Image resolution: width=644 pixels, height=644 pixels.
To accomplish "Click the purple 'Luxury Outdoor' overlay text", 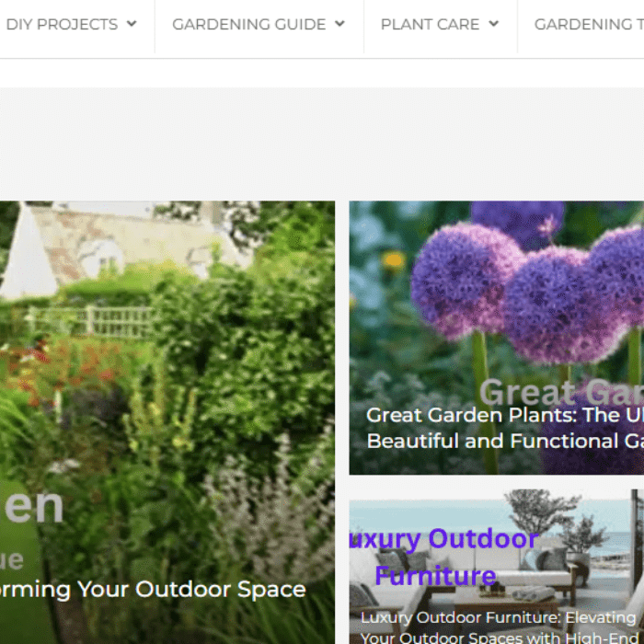I will (444, 538).
